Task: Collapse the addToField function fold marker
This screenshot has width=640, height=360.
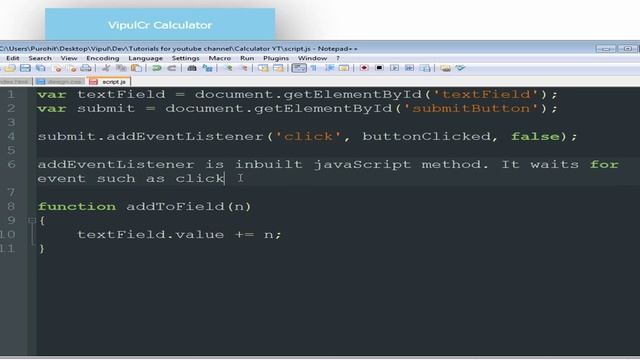Action: (32, 220)
